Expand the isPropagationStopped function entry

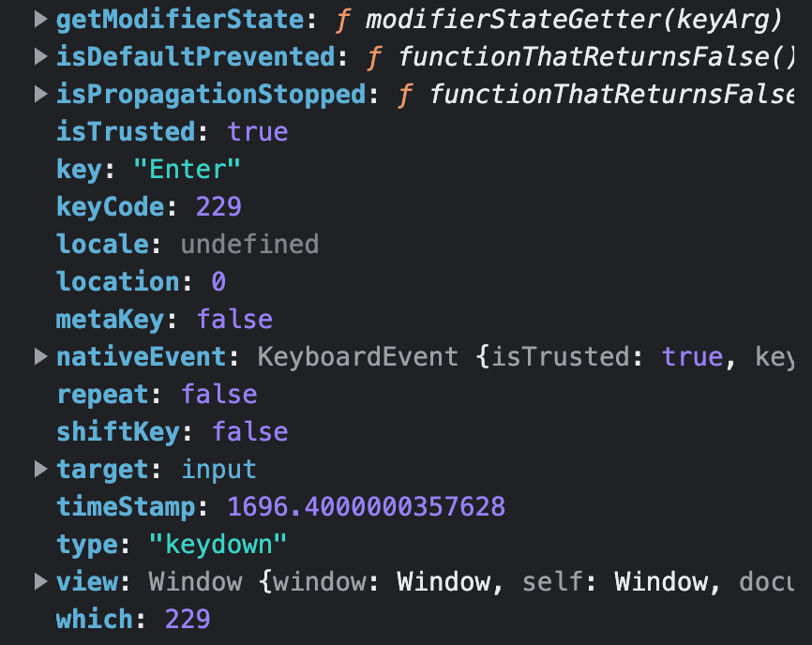click(x=40, y=94)
